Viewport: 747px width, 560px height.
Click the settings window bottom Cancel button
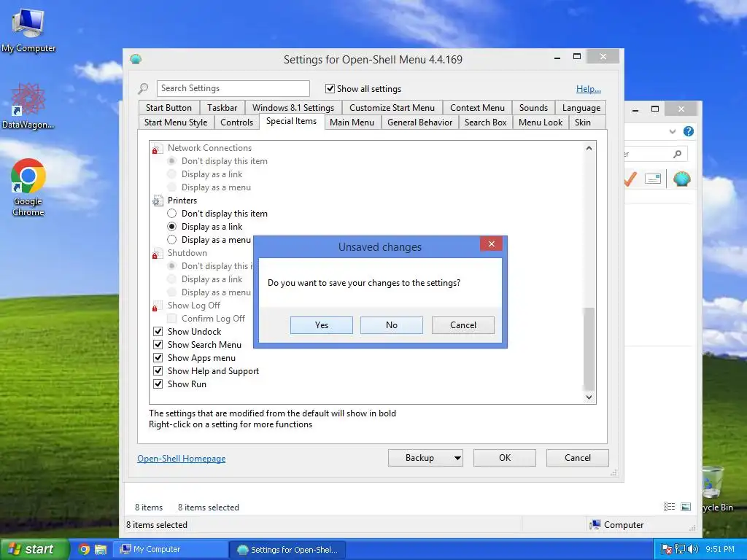click(578, 458)
